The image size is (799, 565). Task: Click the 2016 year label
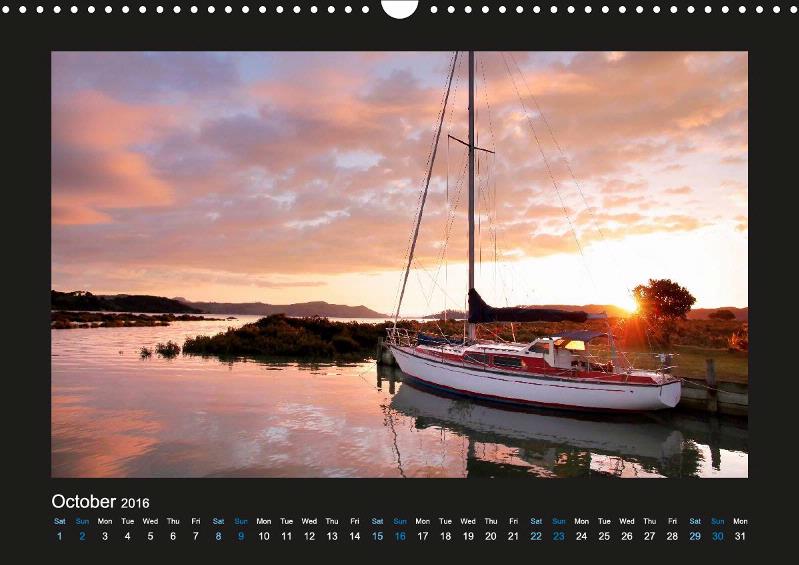pos(135,503)
